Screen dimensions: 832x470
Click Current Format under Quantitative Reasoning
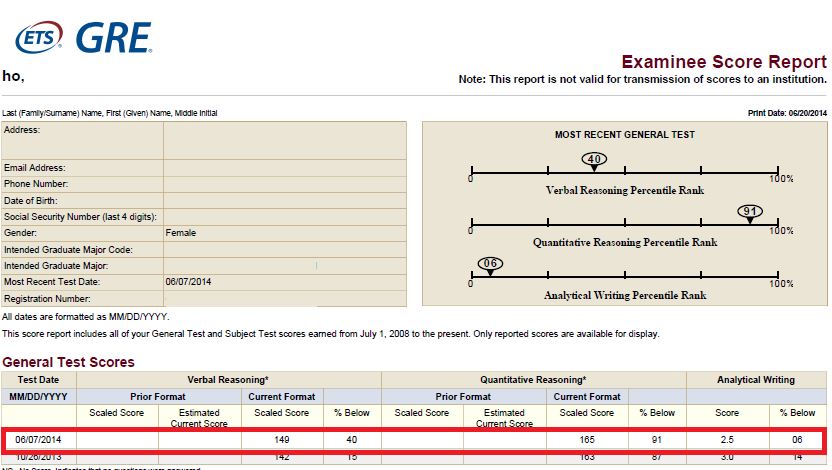pos(587,397)
